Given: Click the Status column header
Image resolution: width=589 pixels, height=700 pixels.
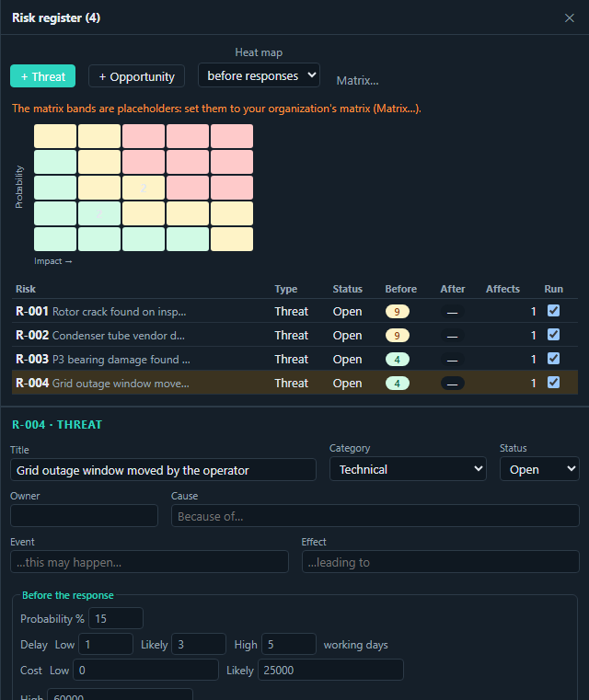Looking at the screenshot, I should pyautogui.click(x=347, y=289).
